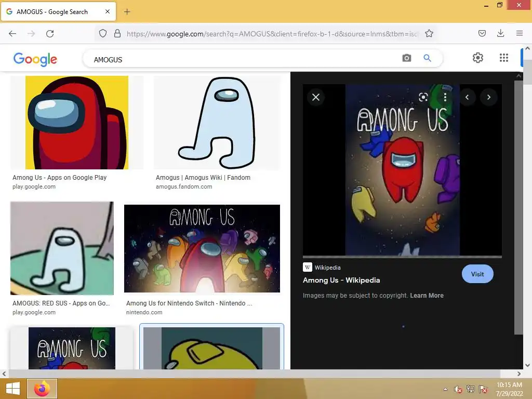Click the Wikipedia source label
The height and width of the screenshot is (399, 532).
point(327,268)
